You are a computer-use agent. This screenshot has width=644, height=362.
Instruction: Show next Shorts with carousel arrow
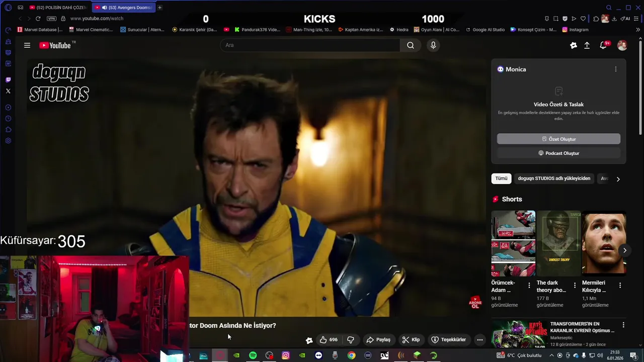(624, 250)
